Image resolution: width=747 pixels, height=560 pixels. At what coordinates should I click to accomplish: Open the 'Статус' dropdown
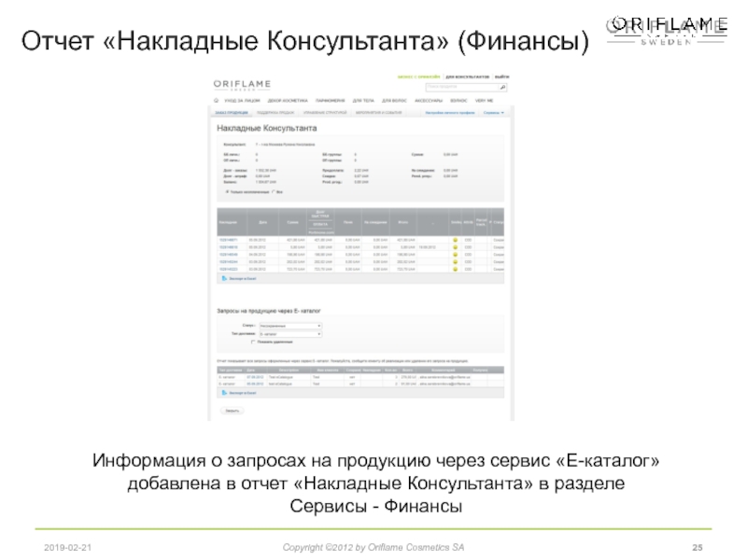click(290, 326)
